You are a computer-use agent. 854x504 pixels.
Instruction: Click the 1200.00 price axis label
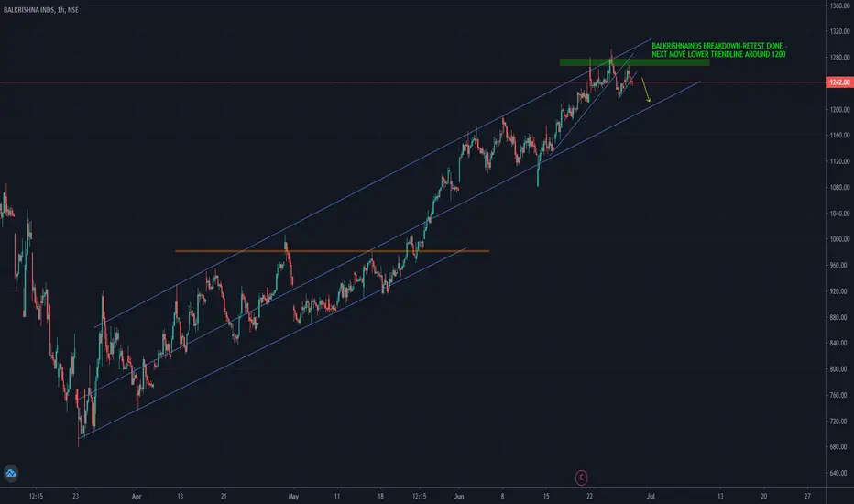coord(840,110)
